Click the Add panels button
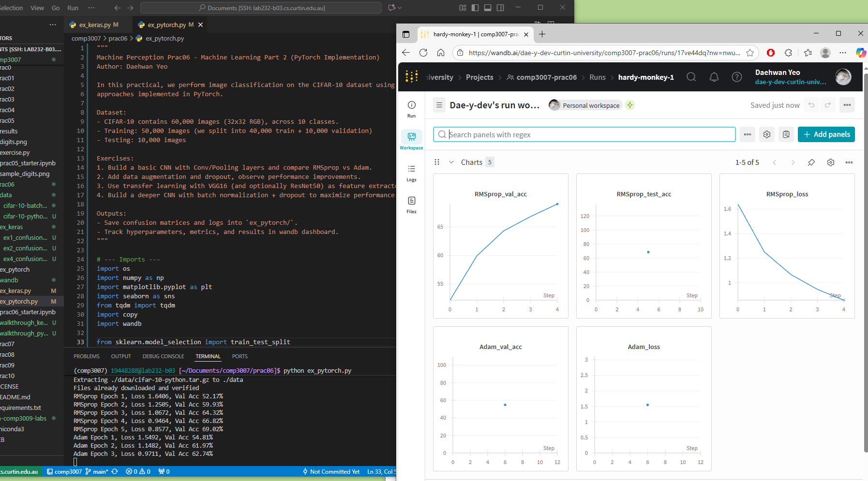 (x=826, y=134)
